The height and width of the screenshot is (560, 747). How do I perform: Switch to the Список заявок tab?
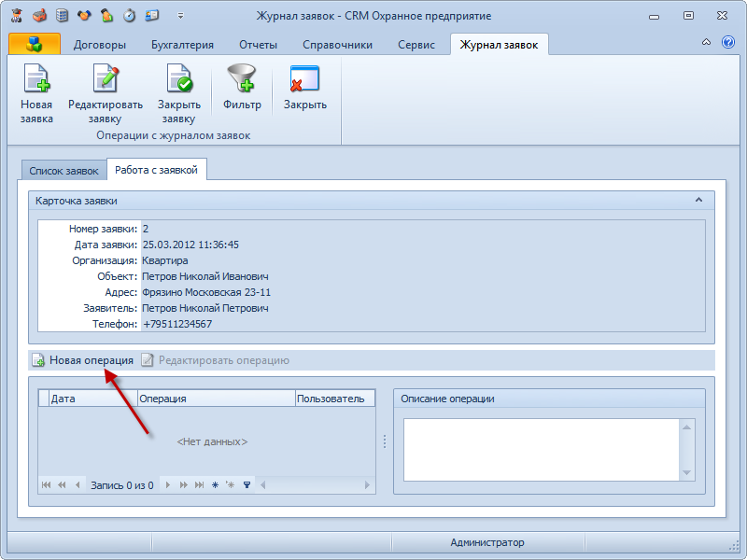pyautogui.click(x=63, y=171)
